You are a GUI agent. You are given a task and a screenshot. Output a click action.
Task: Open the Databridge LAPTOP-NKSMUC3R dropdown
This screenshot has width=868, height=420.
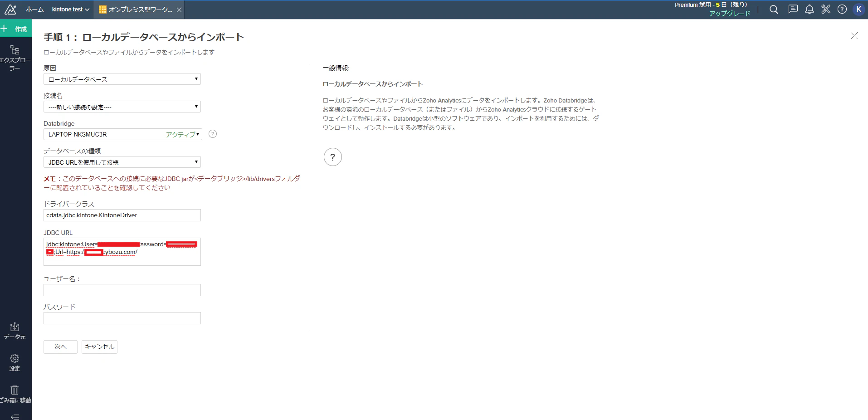click(122, 134)
